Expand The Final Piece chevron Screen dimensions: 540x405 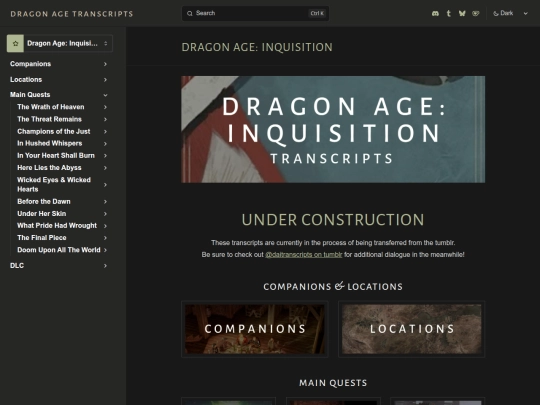click(x=105, y=238)
